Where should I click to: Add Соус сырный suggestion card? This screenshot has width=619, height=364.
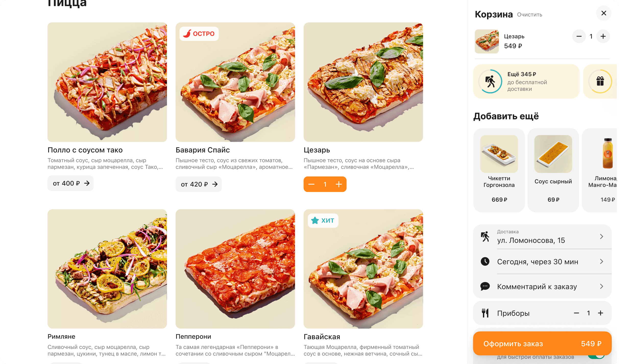(x=553, y=170)
